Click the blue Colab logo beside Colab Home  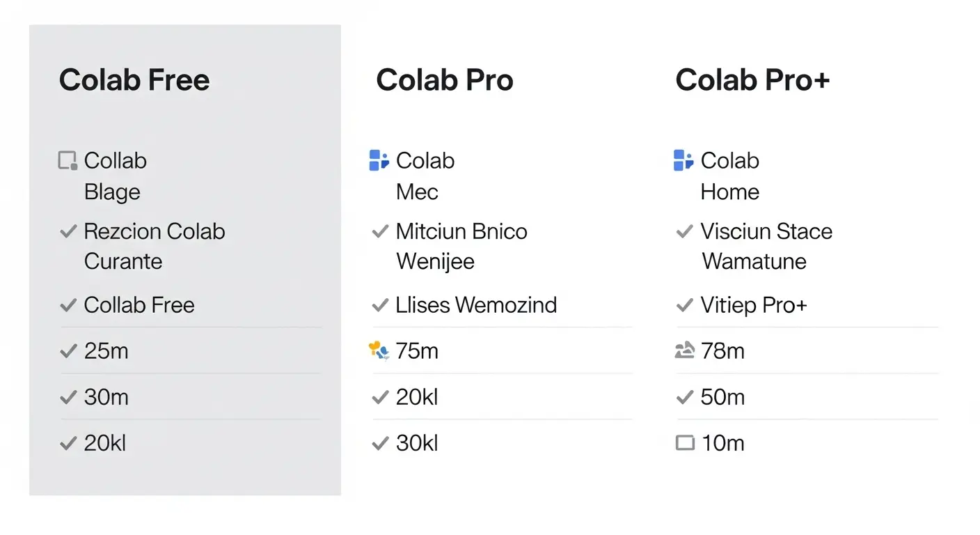point(683,160)
